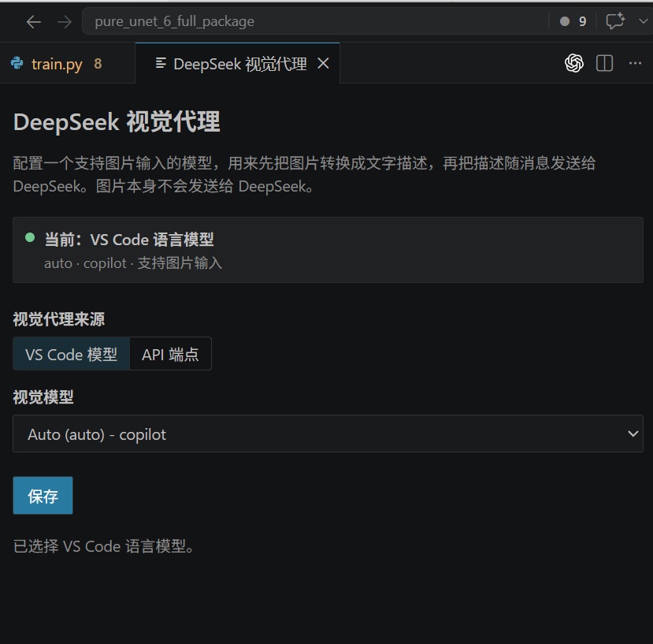Screen dimensions: 653x644
Task: Click the 保存 button
Action: click(43, 496)
